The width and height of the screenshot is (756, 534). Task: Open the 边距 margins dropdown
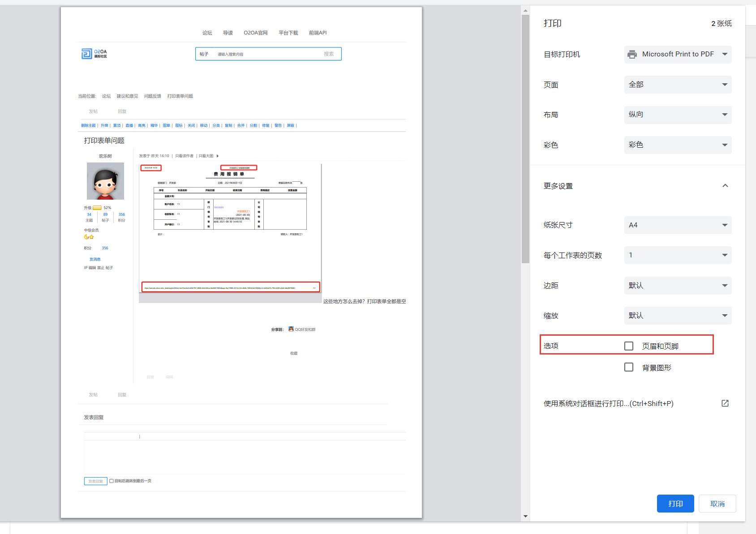click(678, 286)
